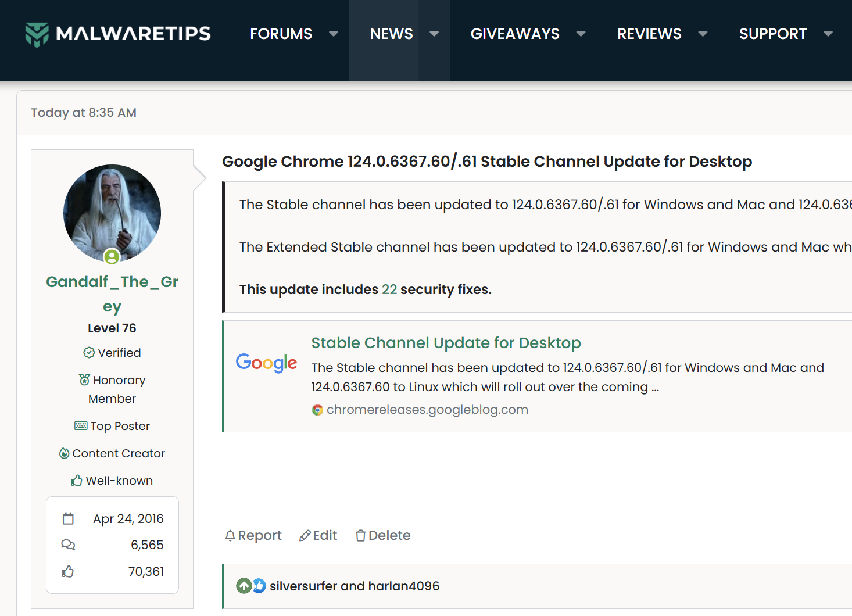Open the Stable Channel Update for Desktop link
Screen dimensions: 852x616
pyautogui.click(x=446, y=343)
